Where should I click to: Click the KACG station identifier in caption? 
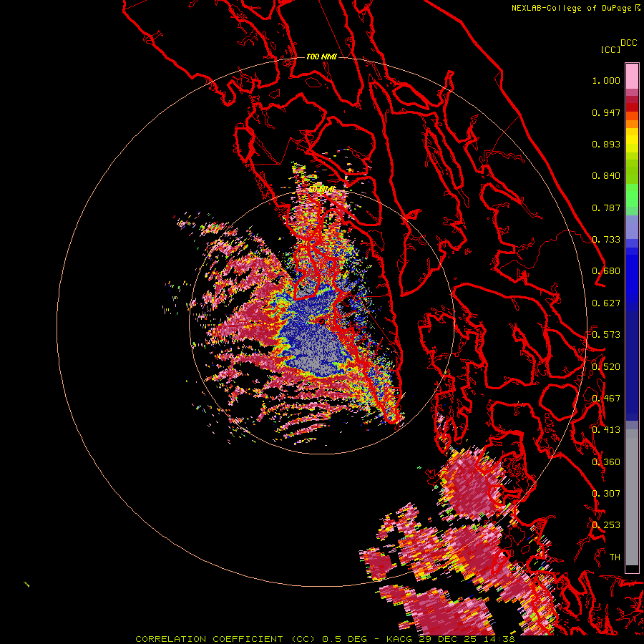coord(399,639)
